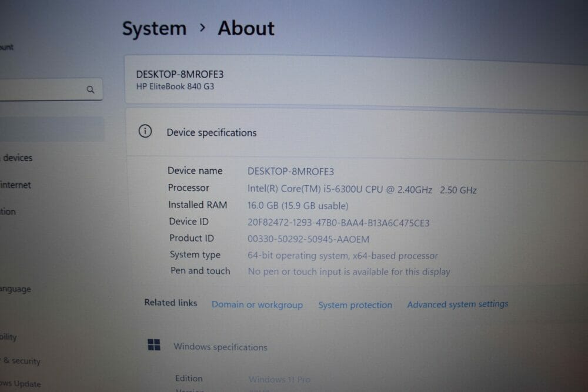
Task: Open the sidebar item ending in "& security"
Action: pos(21,360)
